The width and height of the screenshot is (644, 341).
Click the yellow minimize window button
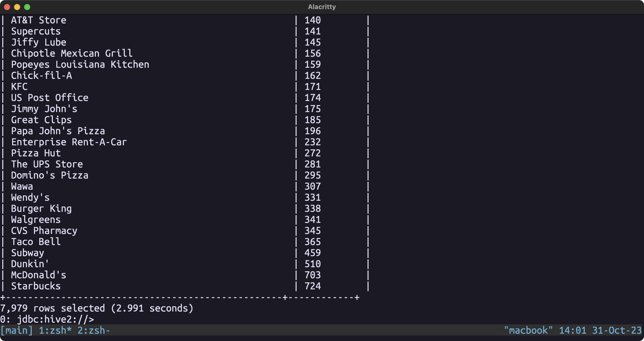(17, 7)
